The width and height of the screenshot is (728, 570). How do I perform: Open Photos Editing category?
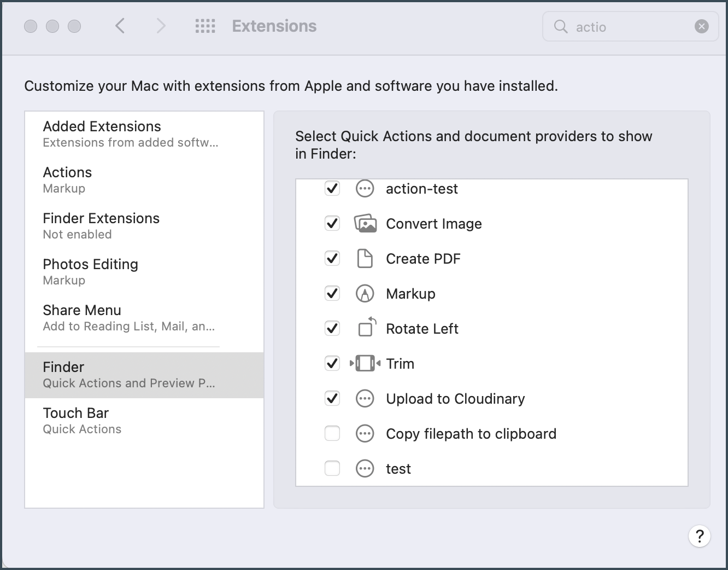pos(144,272)
